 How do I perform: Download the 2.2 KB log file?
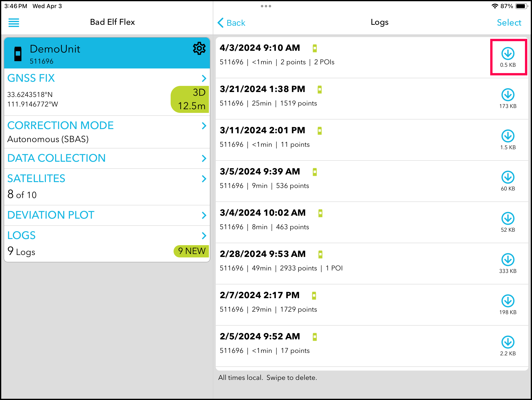(508, 342)
